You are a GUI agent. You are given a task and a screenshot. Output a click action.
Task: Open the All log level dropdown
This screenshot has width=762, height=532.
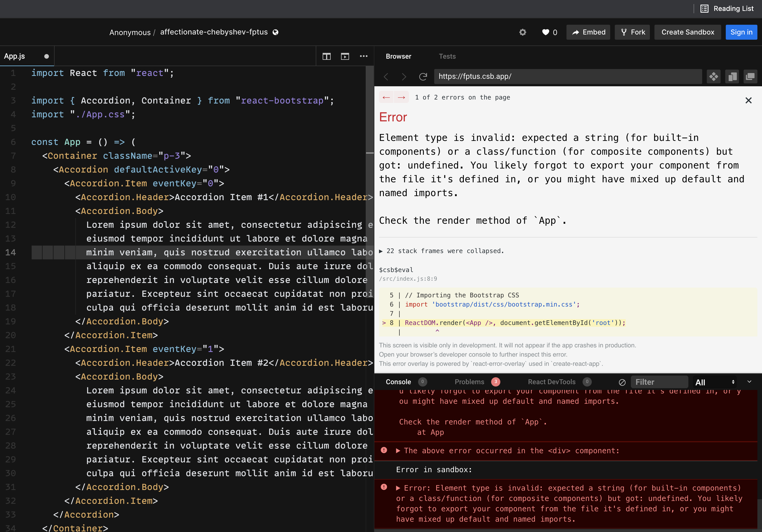pos(714,382)
